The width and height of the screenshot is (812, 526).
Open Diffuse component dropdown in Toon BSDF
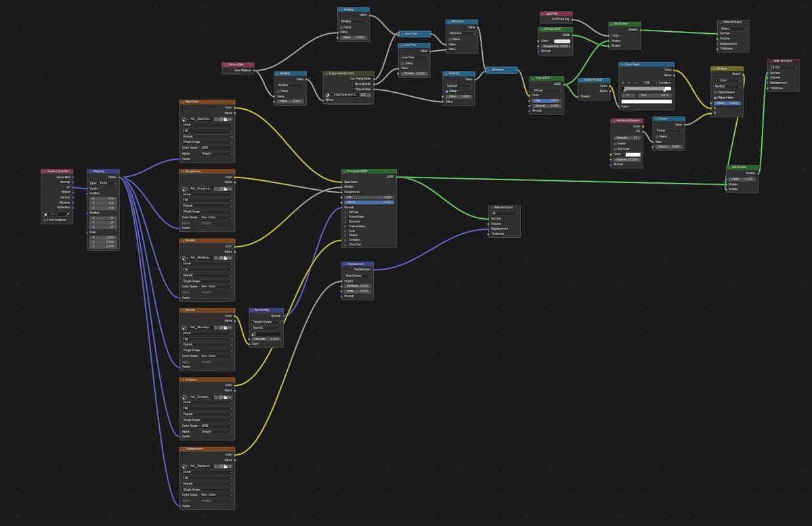point(547,90)
